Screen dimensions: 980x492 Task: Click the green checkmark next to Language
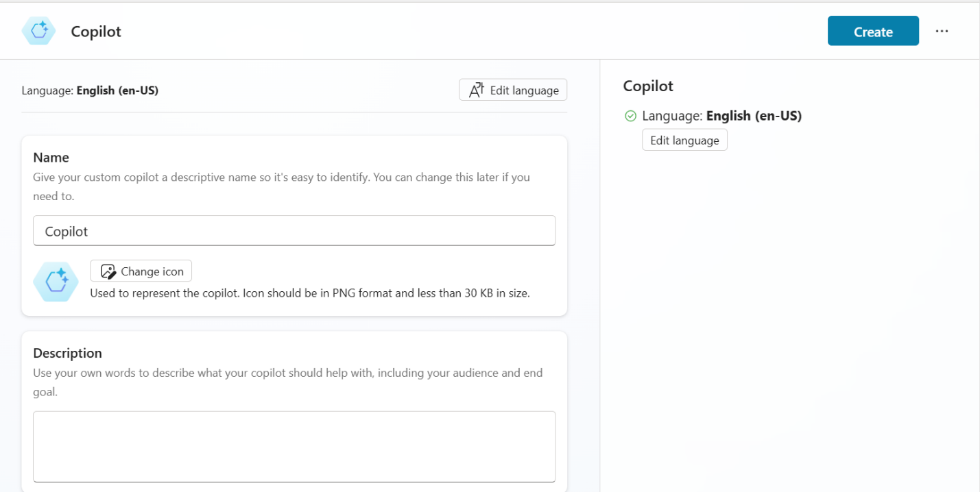pos(631,116)
